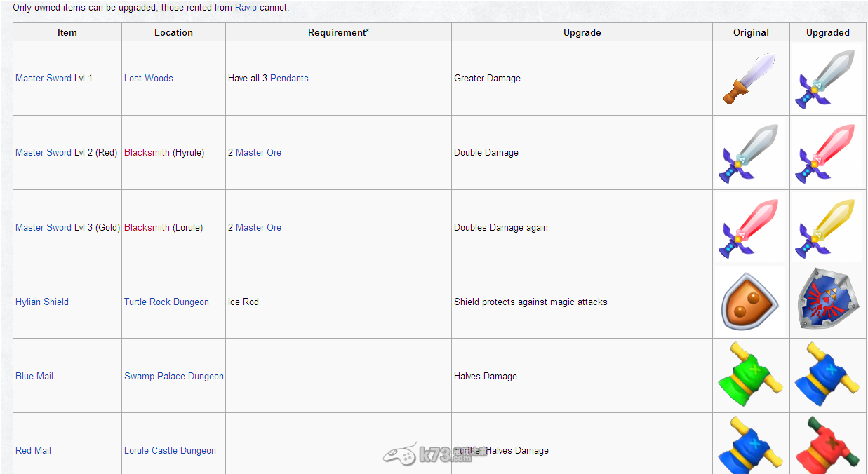Follow the 3 Pendants link
This screenshot has height=474, width=868.
285,79
